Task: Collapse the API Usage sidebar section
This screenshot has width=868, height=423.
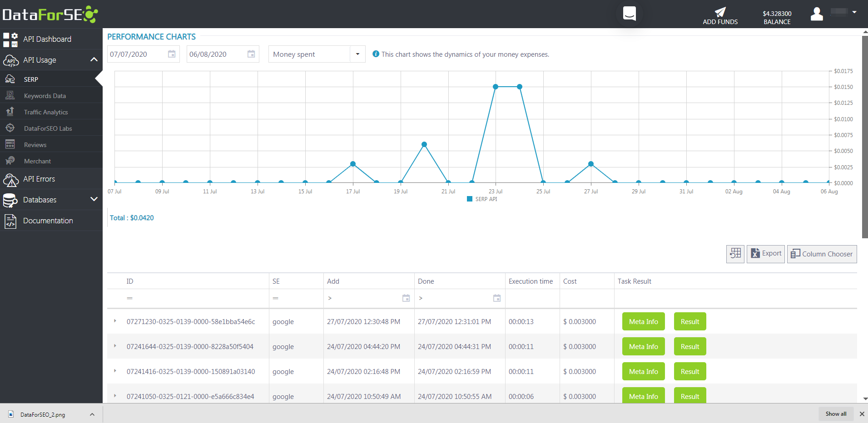Action: click(x=93, y=59)
